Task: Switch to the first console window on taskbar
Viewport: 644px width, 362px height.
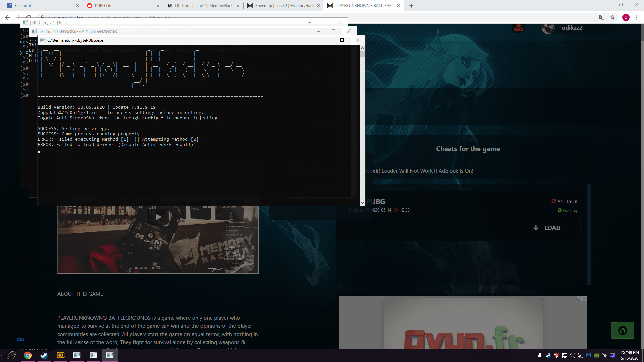Action: coord(77,355)
